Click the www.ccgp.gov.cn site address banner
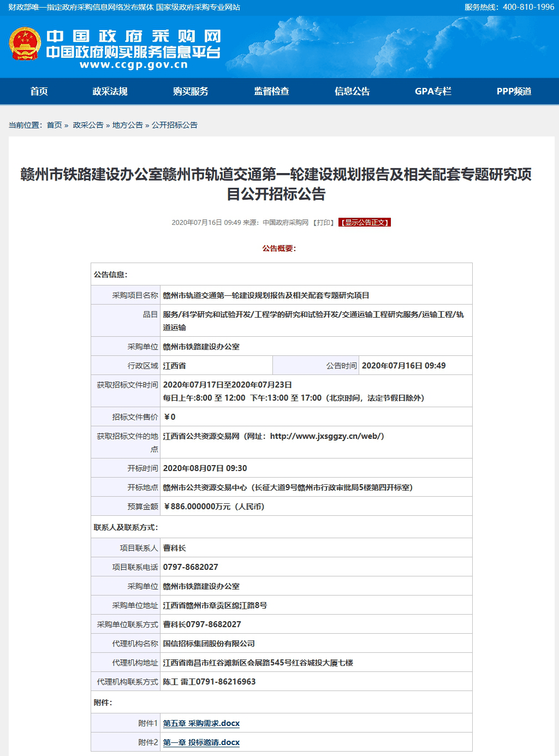The height and width of the screenshot is (756, 559). click(x=134, y=65)
